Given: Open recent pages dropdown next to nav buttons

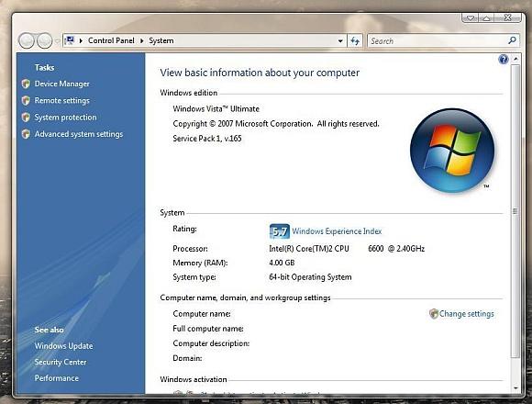Looking at the screenshot, I should click(x=57, y=41).
